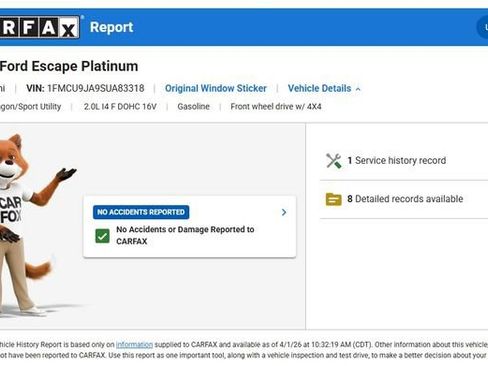Viewport: 488px width, 366px height.
Task: Click the Report heading text
Action: tap(111, 28)
